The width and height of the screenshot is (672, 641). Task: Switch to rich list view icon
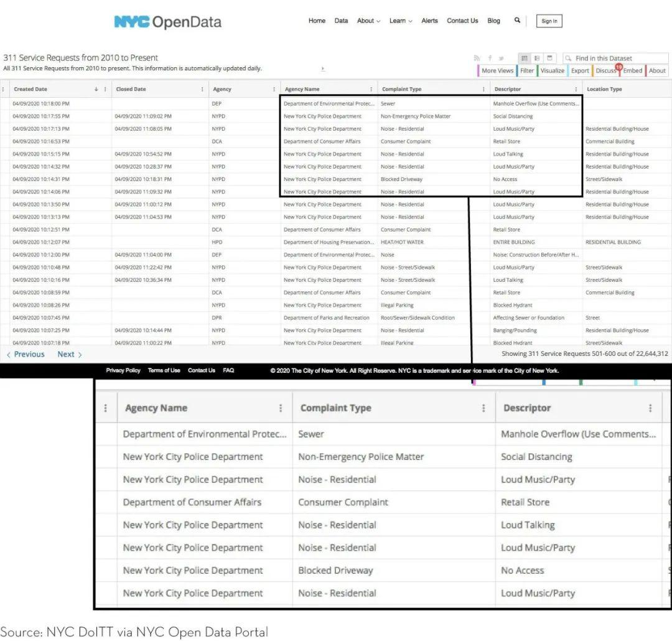(x=536, y=58)
